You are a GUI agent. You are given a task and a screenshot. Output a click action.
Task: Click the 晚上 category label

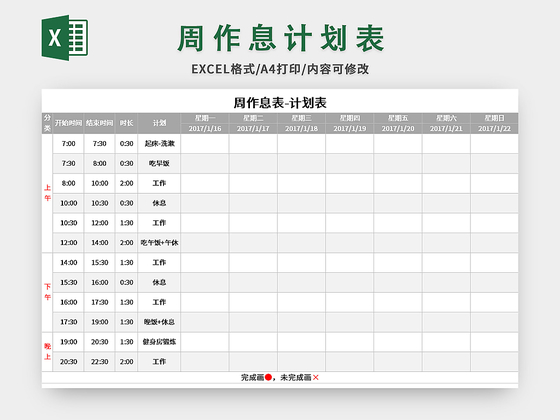(48, 351)
